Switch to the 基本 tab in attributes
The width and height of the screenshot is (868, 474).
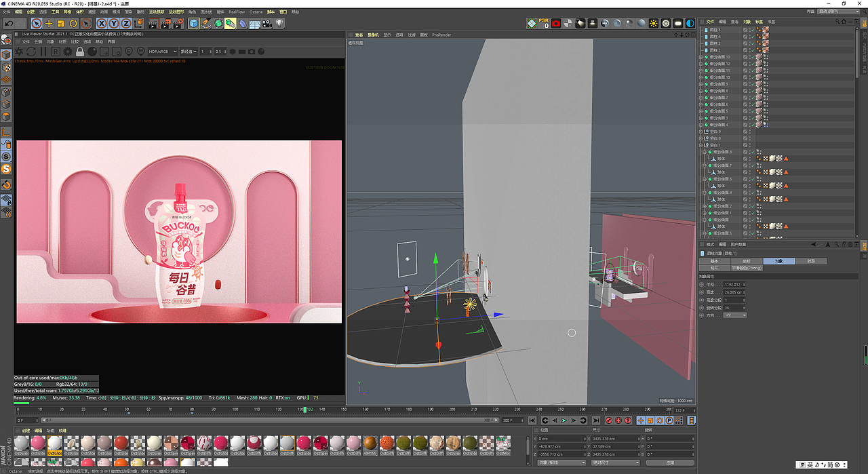715,261
